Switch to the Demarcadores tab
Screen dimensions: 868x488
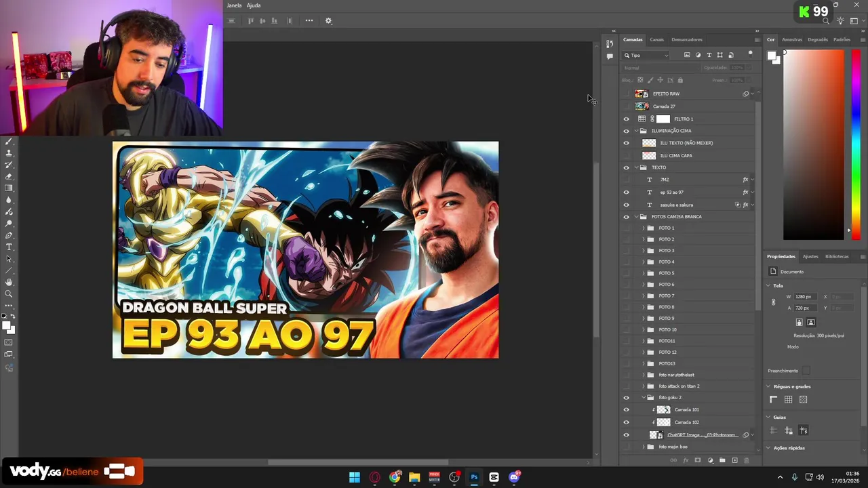point(687,39)
